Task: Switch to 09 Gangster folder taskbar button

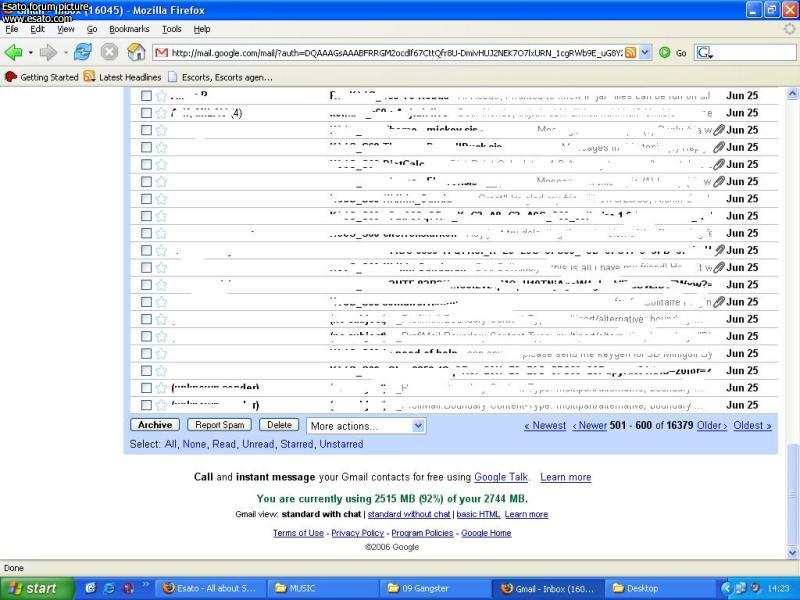Action: (436, 588)
